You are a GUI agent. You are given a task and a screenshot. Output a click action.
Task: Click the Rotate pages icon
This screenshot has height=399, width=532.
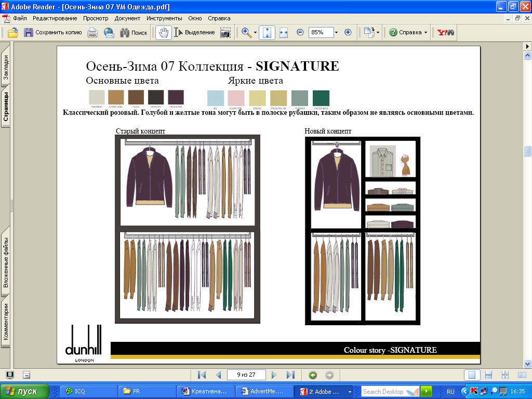369,33
